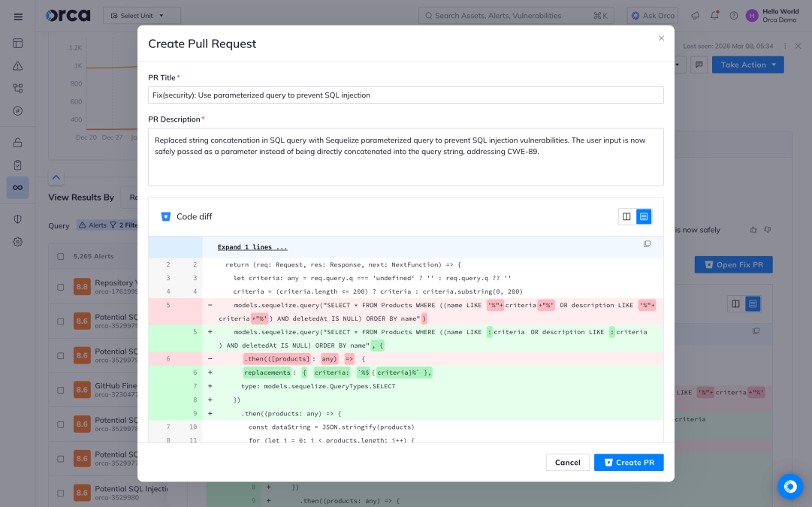The width and height of the screenshot is (812, 507).
Task: Click the Create PR button
Action: point(629,463)
